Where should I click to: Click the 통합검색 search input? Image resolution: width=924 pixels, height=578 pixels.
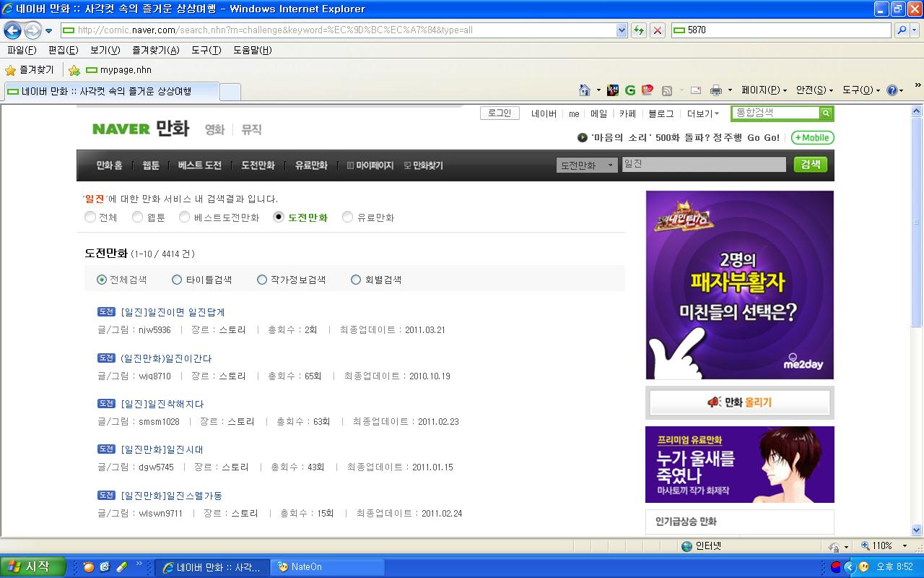(x=777, y=113)
